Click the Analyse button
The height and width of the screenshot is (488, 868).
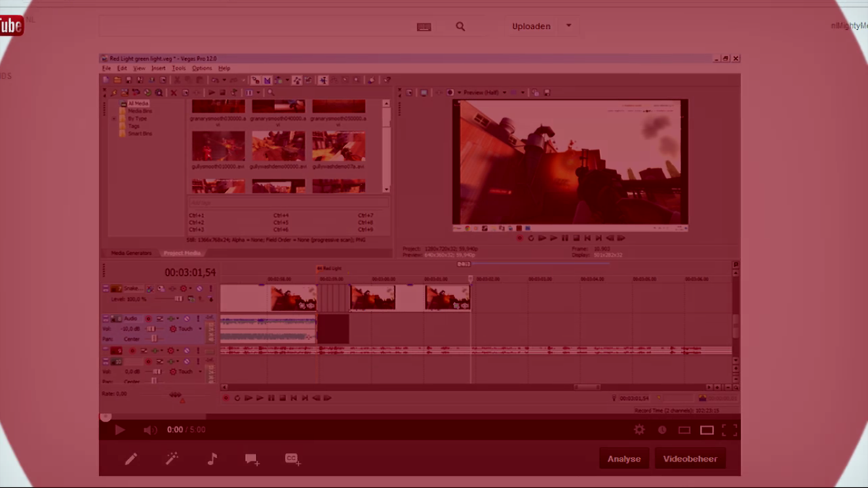coord(624,459)
